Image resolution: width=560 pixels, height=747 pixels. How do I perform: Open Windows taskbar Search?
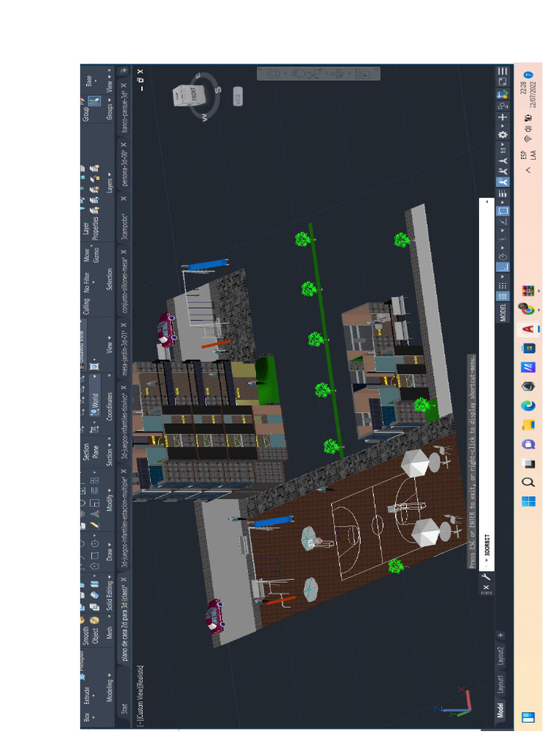click(528, 482)
